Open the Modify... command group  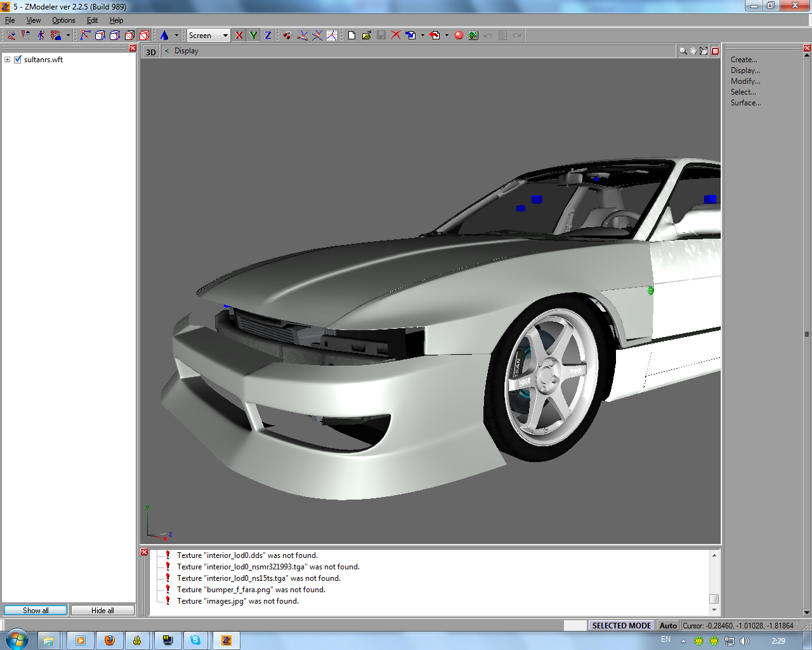pyautogui.click(x=745, y=81)
